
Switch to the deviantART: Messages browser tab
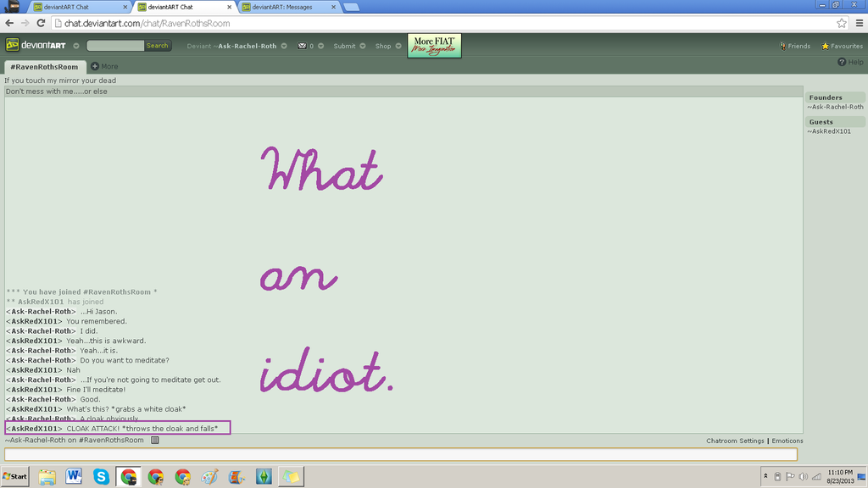(288, 7)
